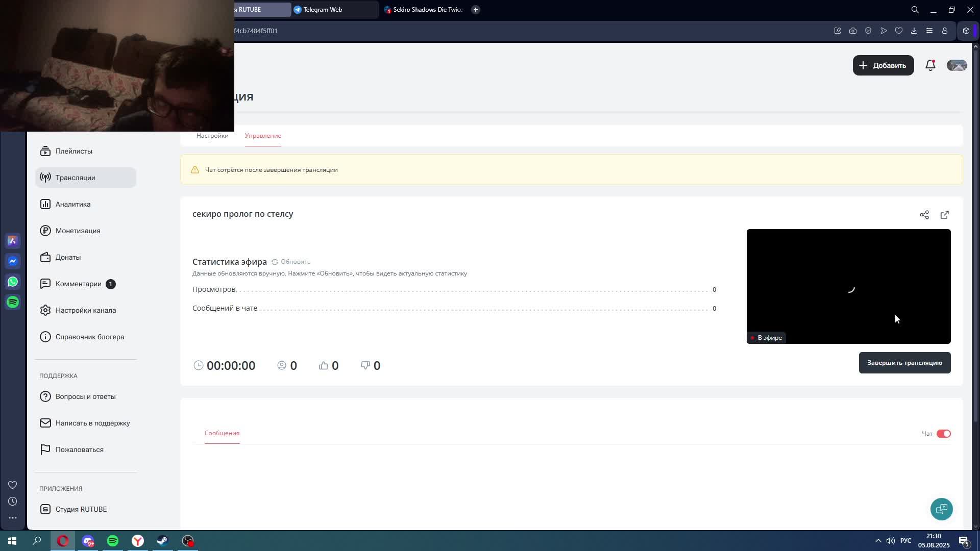This screenshot has width=980, height=551.
Task: Disable the Чат toggle switch
Action: 943,434
